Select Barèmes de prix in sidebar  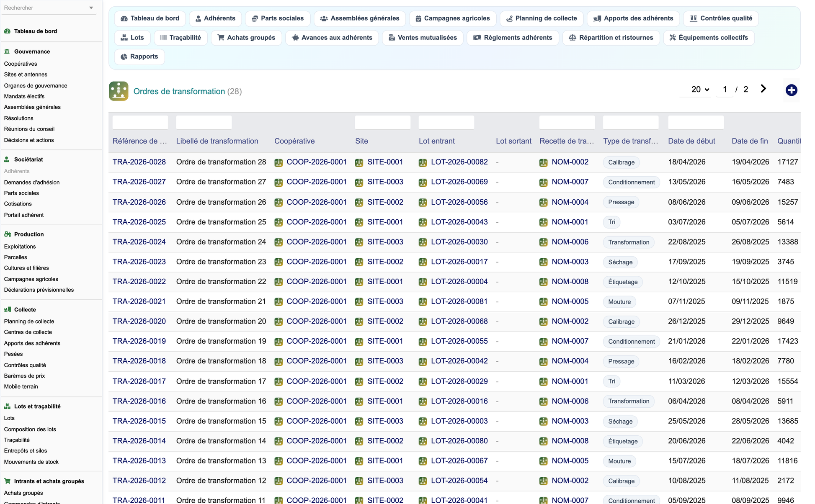tap(24, 376)
